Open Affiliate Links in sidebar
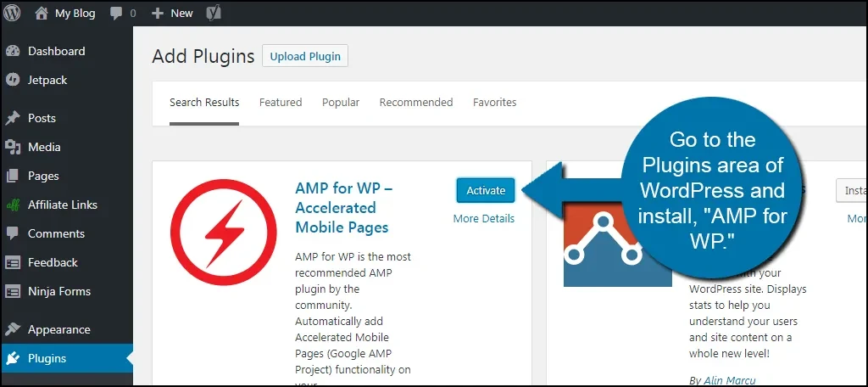Screen dimensions: 868x387 (62, 205)
